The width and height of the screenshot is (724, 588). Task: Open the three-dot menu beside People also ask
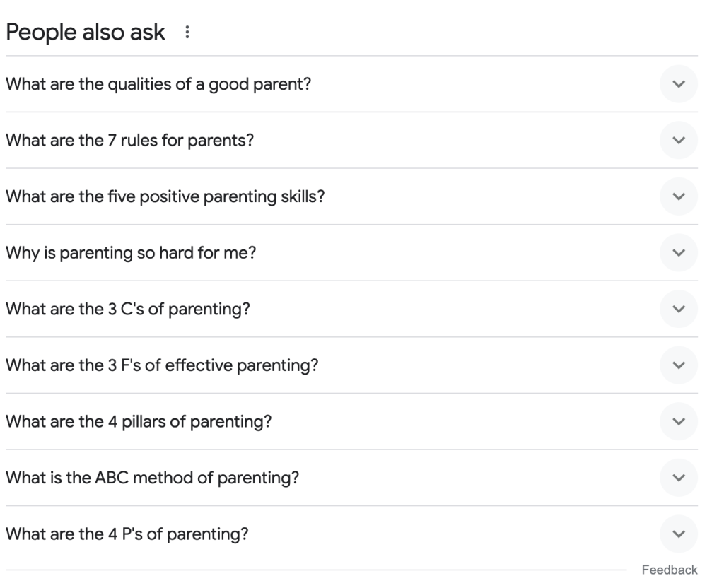point(187,33)
